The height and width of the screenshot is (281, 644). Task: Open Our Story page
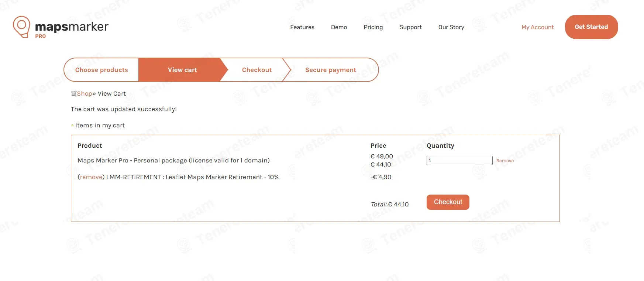tap(451, 27)
